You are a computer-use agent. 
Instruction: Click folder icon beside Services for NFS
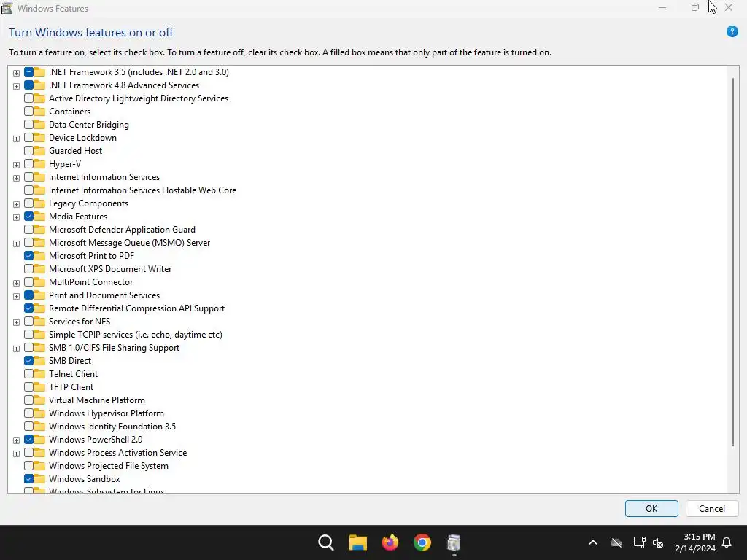point(39,322)
